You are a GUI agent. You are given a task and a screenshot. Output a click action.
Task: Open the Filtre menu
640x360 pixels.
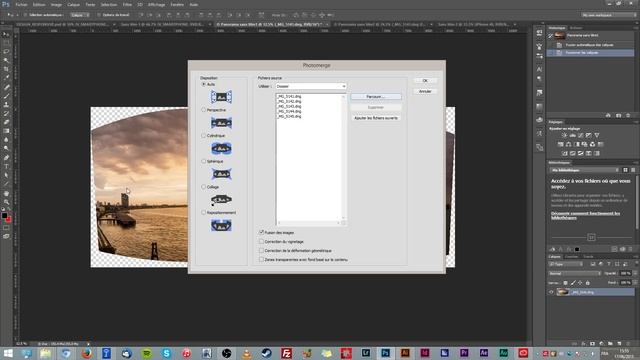tap(127, 4)
